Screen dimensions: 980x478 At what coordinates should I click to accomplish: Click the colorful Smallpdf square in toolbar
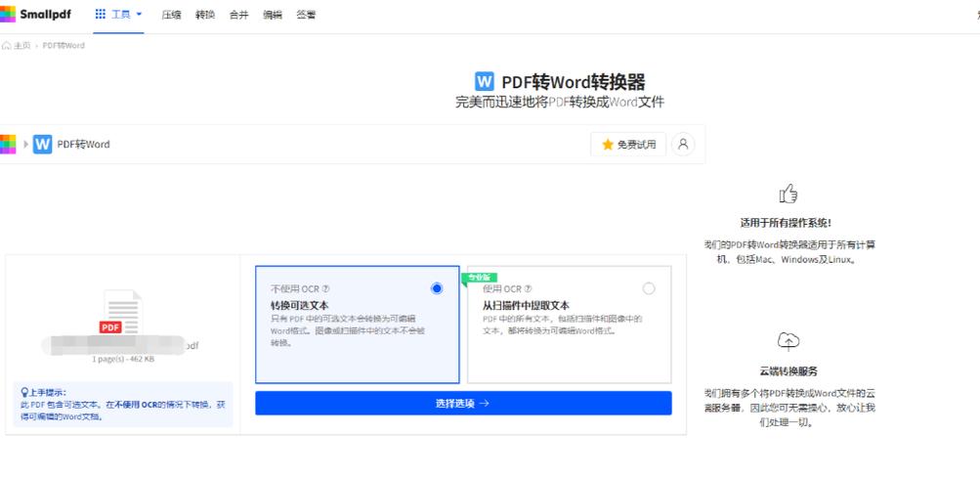point(8,144)
